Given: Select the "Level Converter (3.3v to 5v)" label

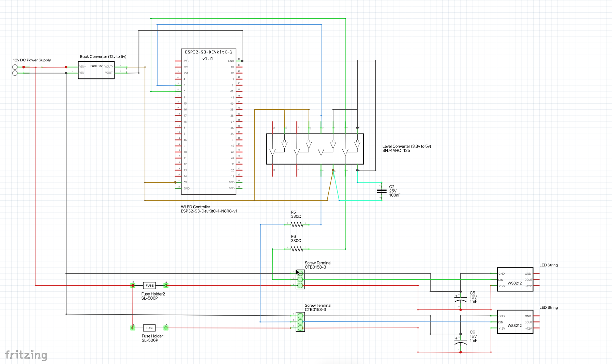Looking at the screenshot, I should pyautogui.click(x=406, y=146).
